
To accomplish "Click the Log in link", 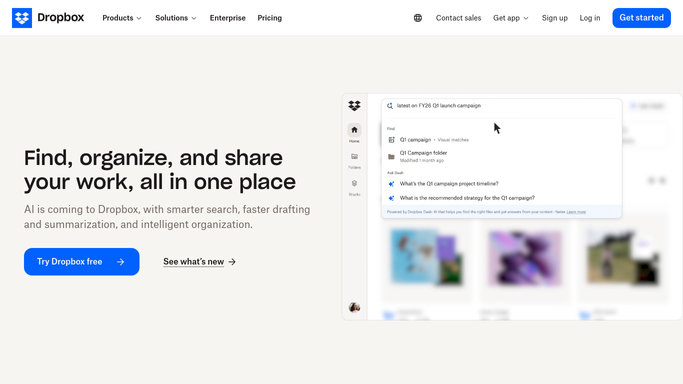I will [x=590, y=18].
